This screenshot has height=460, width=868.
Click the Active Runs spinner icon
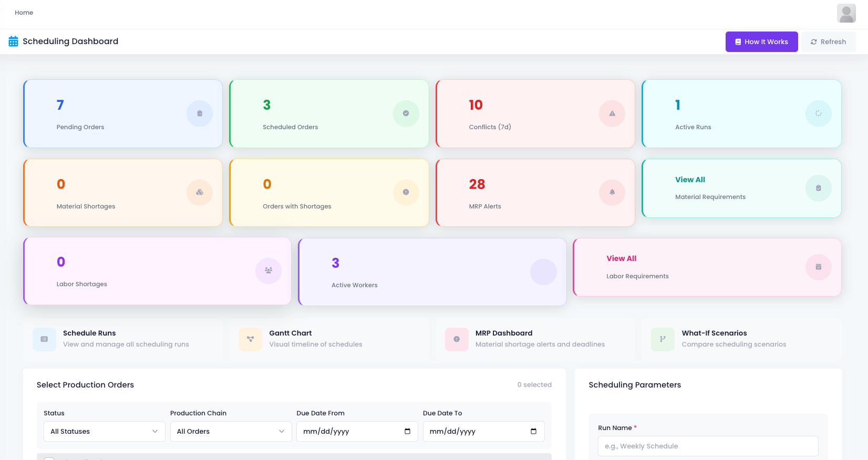click(818, 113)
